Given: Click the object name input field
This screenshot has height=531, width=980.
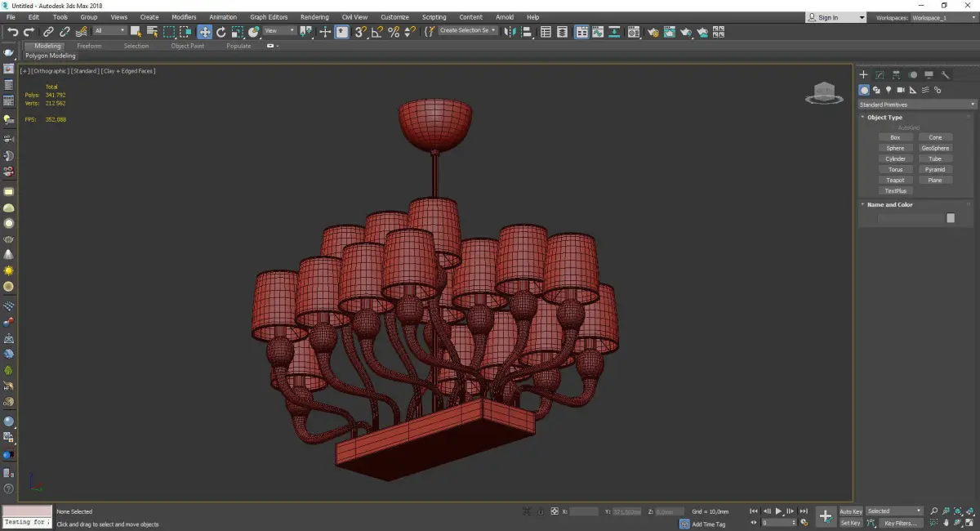Looking at the screenshot, I should [x=911, y=218].
